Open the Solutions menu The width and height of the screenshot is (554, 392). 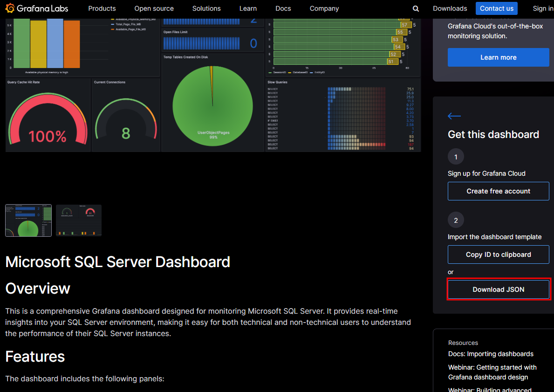(206, 8)
